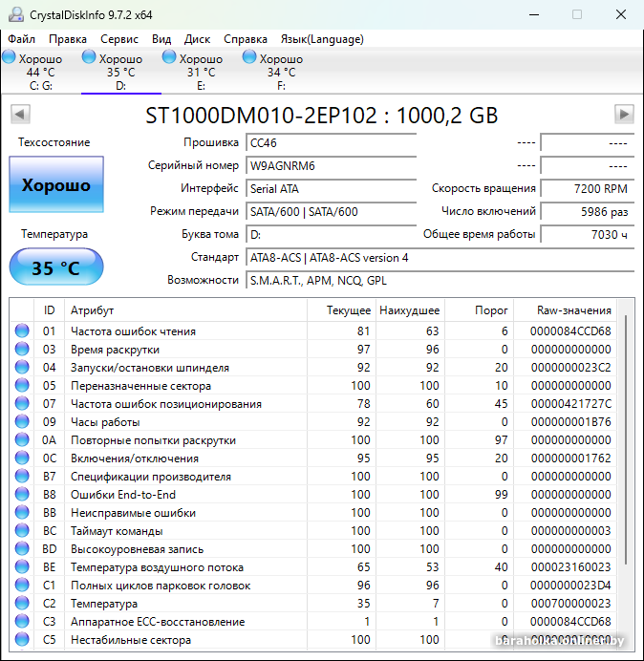Screen dimensions: 644x661
Task: Select disk F: tab at 34 °C
Action: coord(281,72)
